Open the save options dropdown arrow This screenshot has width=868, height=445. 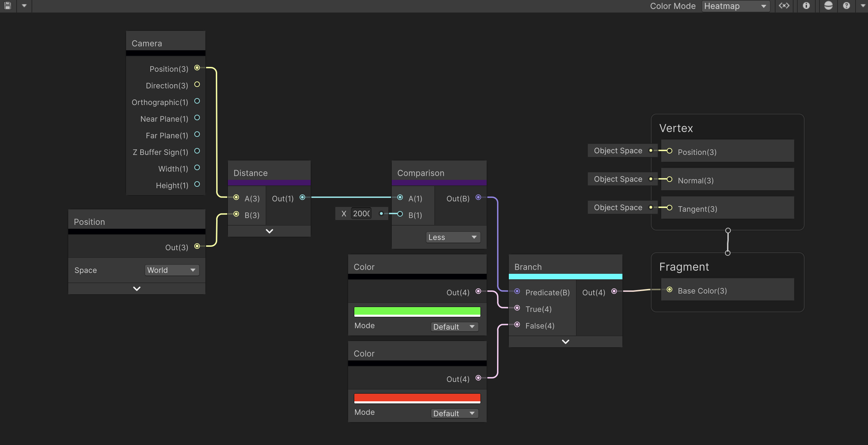[x=24, y=6]
